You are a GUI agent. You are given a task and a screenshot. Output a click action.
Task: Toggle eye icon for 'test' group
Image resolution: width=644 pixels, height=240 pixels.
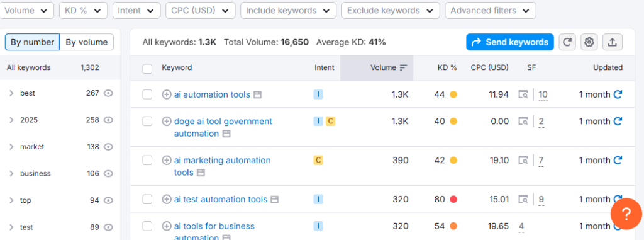[108, 227]
